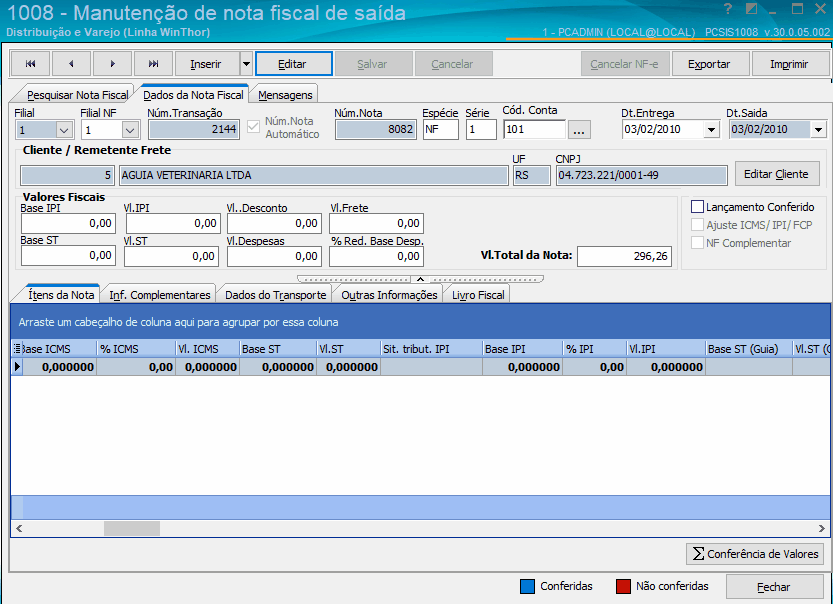Open the Filial NF dropdown
Viewport: 833px width, 604px height.
point(130,130)
